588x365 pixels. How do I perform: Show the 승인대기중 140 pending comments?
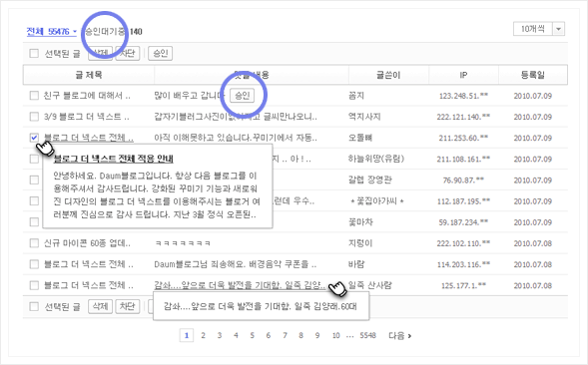tap(113, 32)
